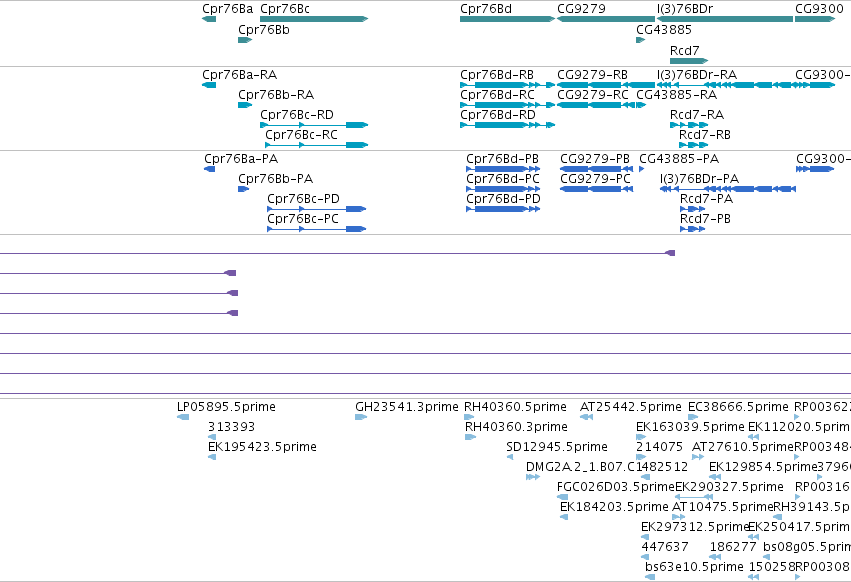Click the CG9300 gene label
851x582 pixels.
pos(819,9)
